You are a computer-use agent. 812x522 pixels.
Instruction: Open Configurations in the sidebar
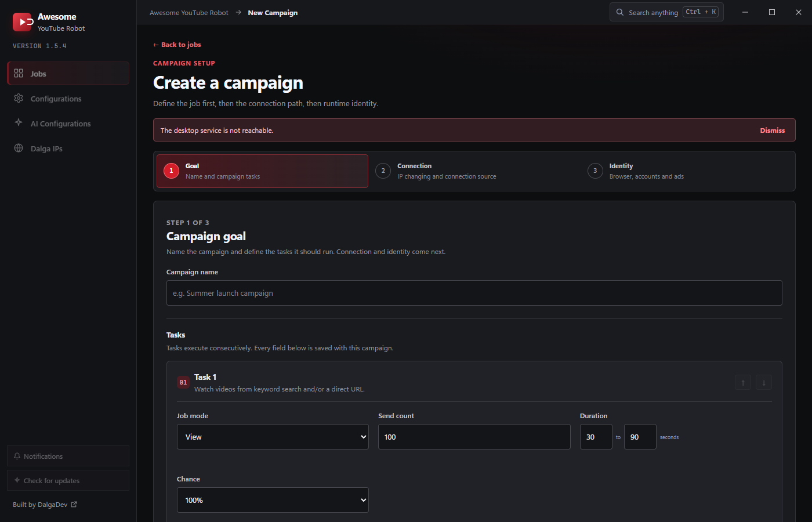pyautogui.click(x=68, y=99)
